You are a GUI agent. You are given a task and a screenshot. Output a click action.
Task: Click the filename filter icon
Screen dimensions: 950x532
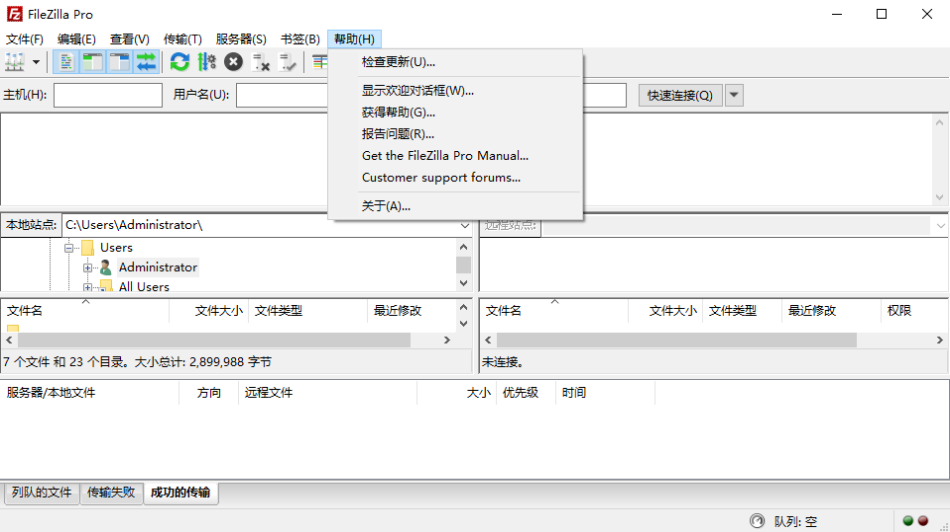[319, 62]
